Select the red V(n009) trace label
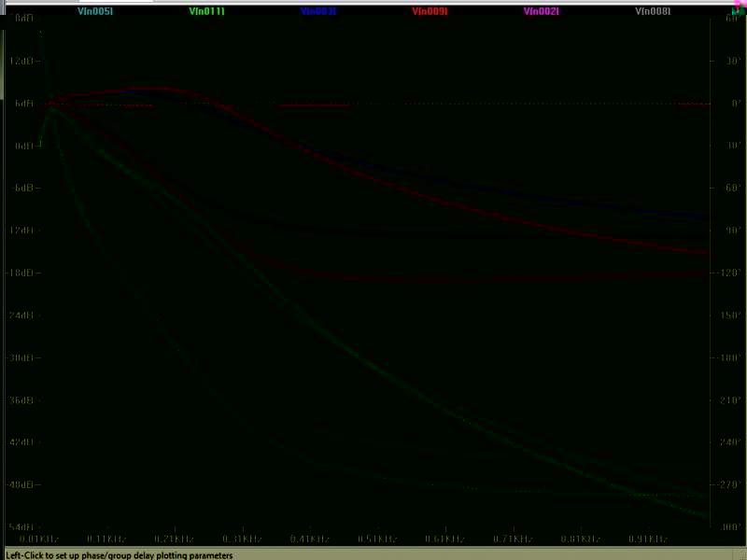The image size is (747, 560). coord(430,11)
